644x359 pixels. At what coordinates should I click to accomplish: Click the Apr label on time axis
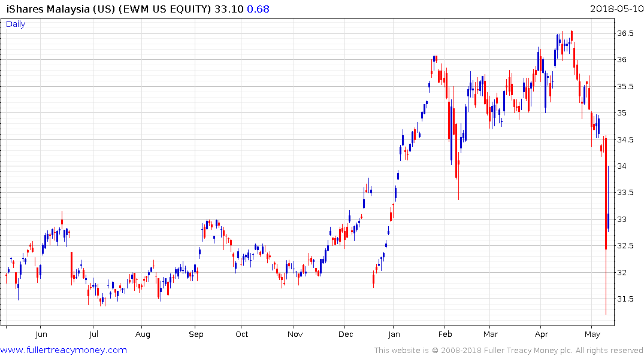(542, 334)
